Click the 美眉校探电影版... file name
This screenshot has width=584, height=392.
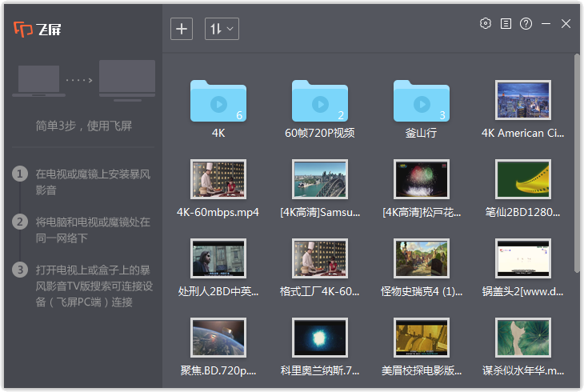[x=422, y=370]
